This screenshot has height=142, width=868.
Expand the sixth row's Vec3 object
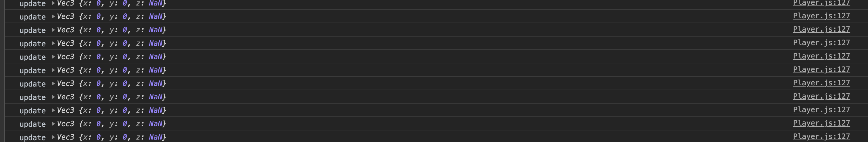[x=53, y=70]
